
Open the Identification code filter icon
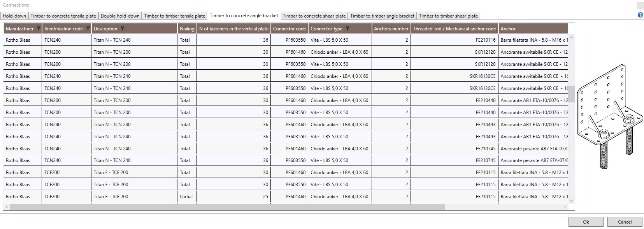pyautogui.click(x=88, y=29)
